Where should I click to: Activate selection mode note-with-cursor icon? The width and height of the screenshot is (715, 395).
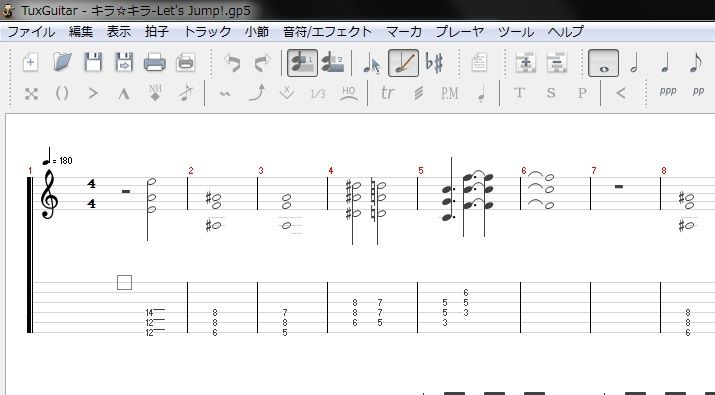pyautogui.click(x=372, y=63)
